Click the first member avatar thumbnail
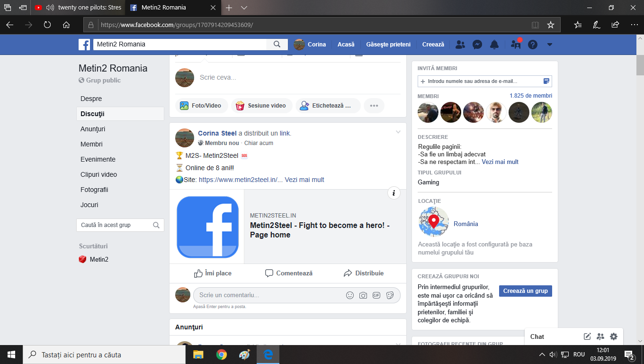Image resolution: width=644 pixels, height=364 pixels. 428,112
